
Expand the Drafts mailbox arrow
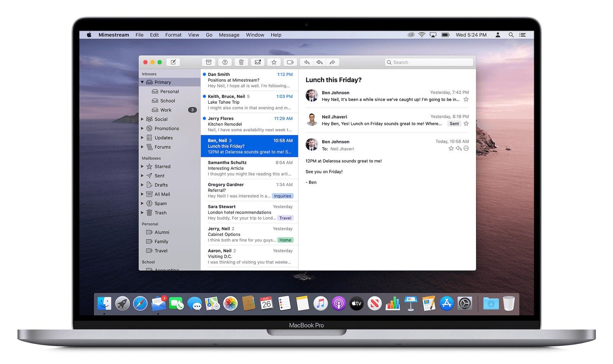(x=143, y=185)
